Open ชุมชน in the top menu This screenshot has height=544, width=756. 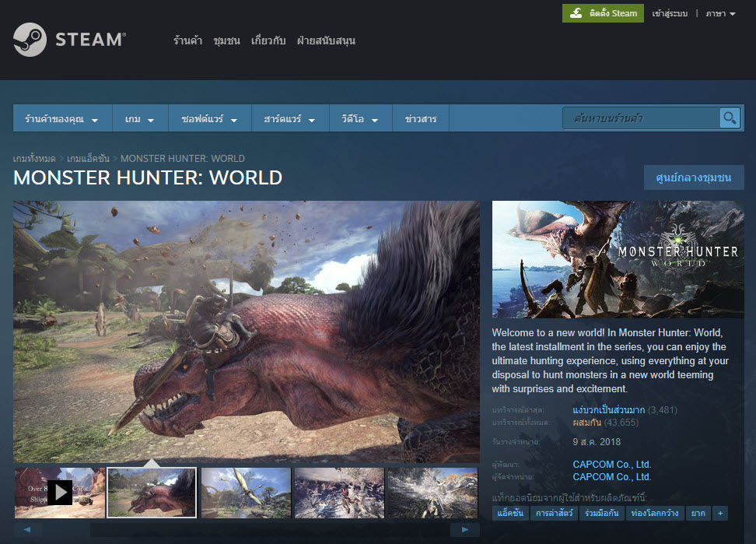pos(226,40)
